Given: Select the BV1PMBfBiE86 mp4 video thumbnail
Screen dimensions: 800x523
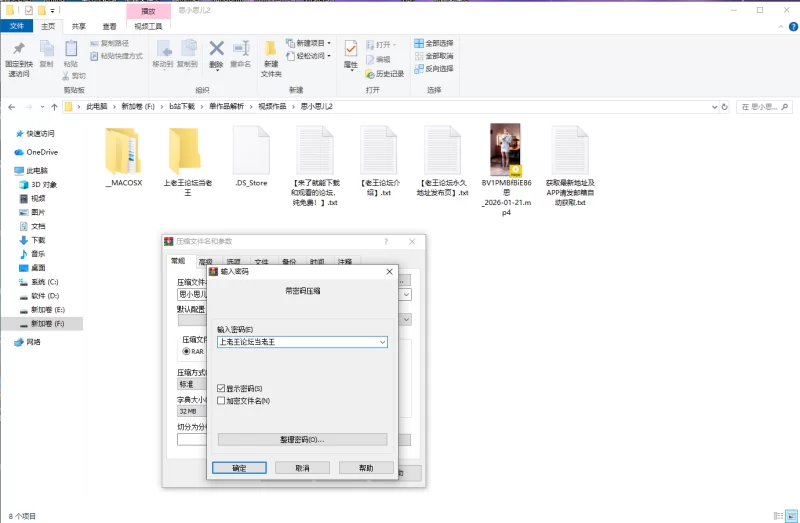Looking at the screenshot, I should [506, 151].
